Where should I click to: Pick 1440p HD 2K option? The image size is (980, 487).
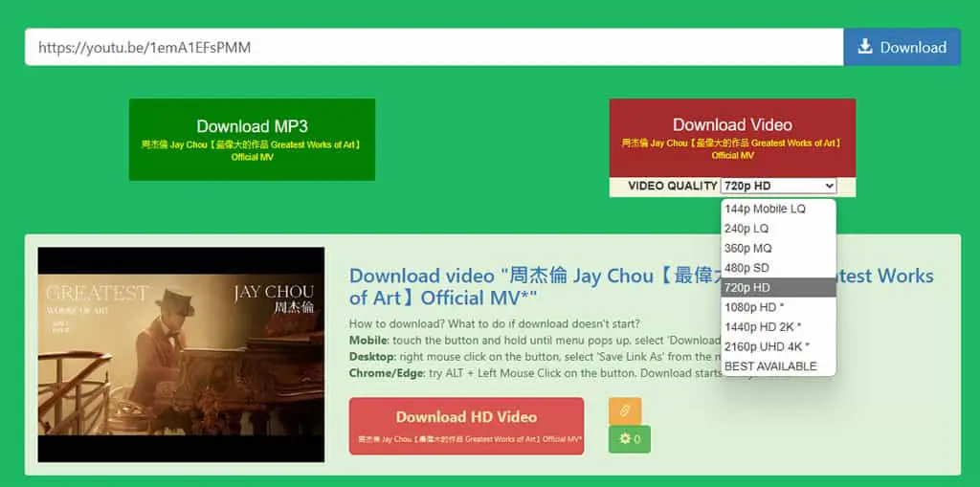click(x=778, y=326)
